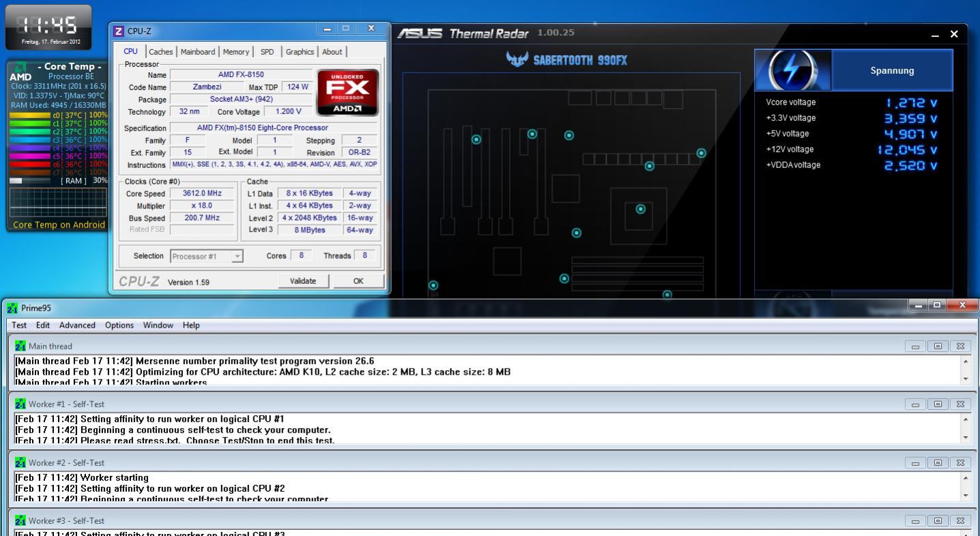This screenshot has height=536, width=980.
Task: Click the Main thread window icon
Action: 20,345
